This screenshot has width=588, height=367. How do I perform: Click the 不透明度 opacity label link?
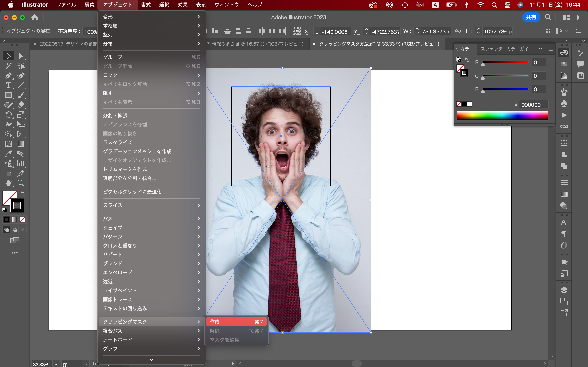click(x=69, y=31)
